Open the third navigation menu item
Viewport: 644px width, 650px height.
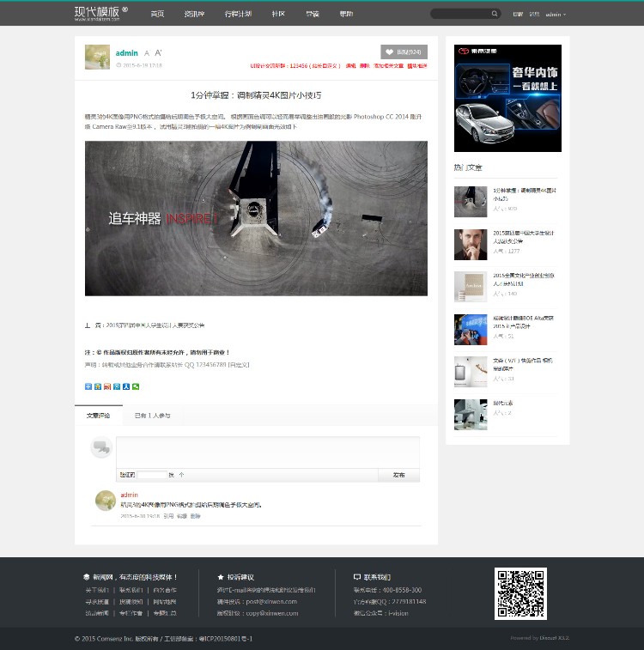[x=239, y=14]
